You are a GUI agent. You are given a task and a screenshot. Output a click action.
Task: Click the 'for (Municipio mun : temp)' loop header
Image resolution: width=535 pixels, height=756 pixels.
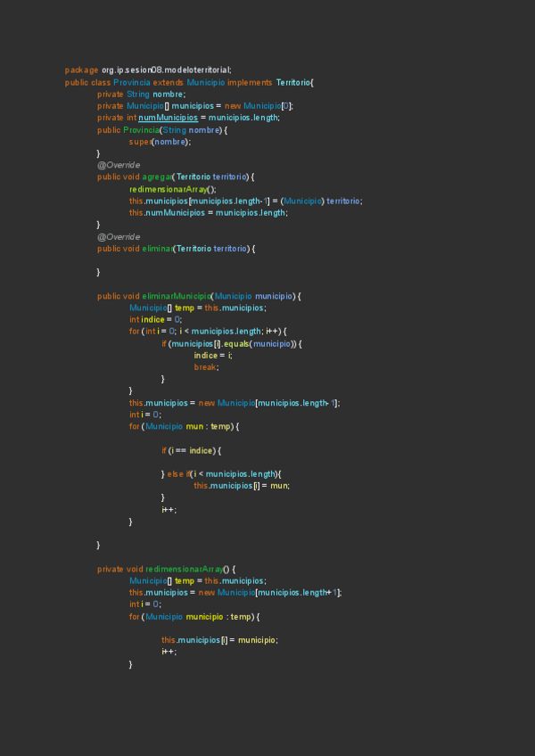click(184, 427)
